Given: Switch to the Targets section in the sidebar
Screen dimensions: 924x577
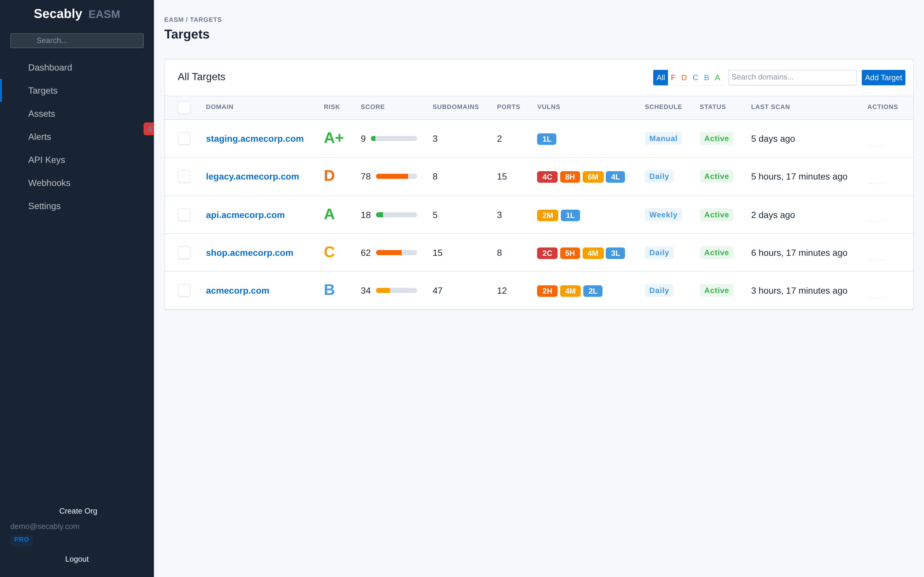Looking at the screenshot, I should coord(42,90).
